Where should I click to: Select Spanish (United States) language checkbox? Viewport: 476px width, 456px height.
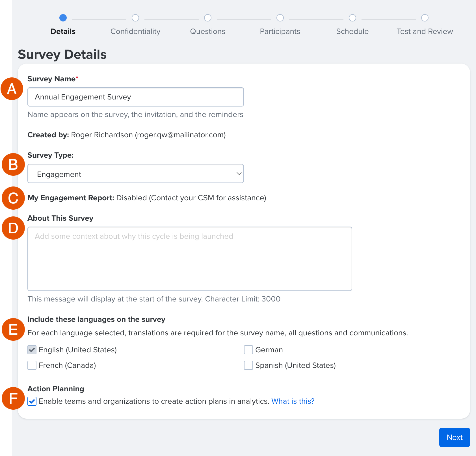[x=248, y=365]
